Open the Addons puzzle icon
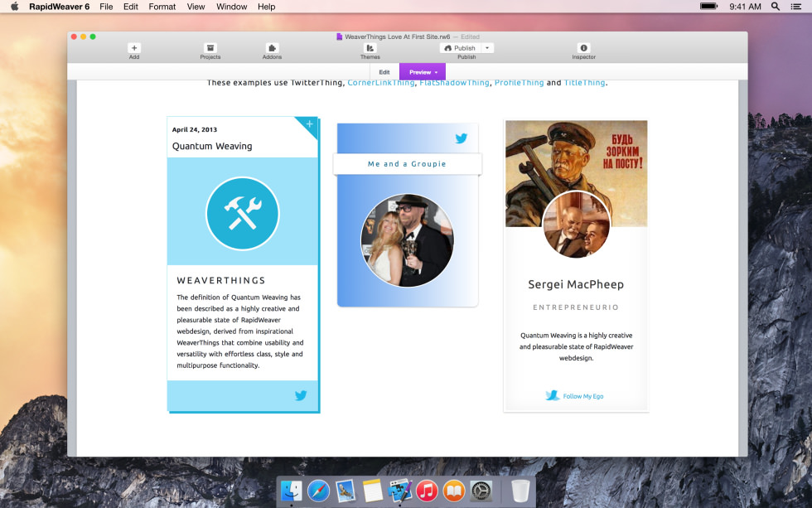Viewport: 812px width, 508px height. 272,48
